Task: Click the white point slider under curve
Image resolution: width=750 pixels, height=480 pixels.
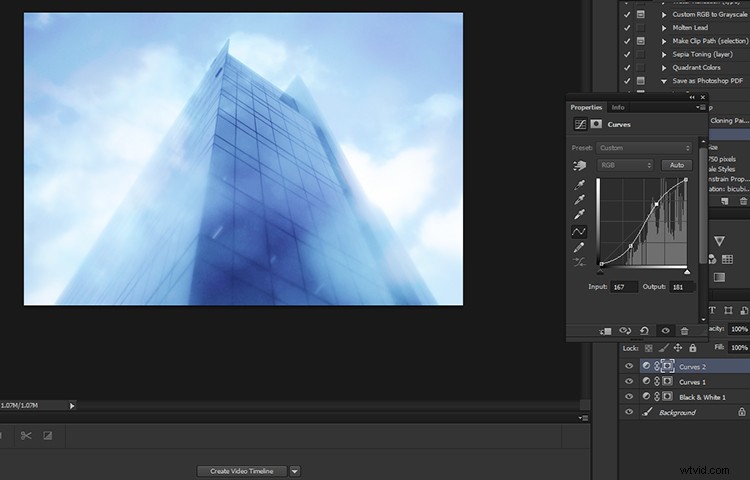Action: [687, 272]
